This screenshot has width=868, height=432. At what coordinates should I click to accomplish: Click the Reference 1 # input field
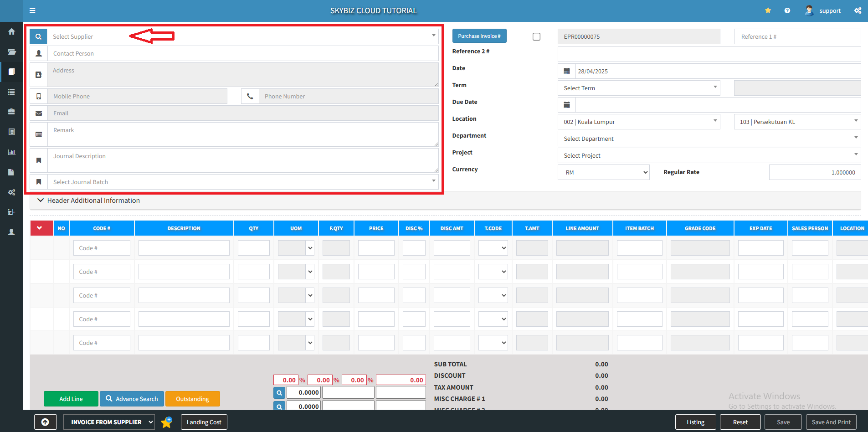point(797,36)
